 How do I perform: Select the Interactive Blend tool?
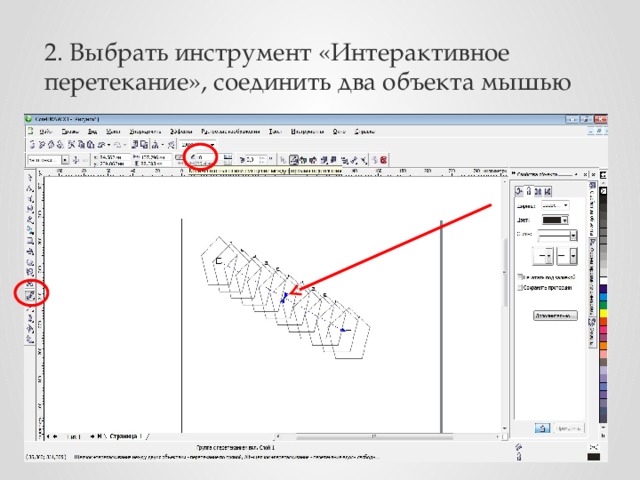[30, 295]
